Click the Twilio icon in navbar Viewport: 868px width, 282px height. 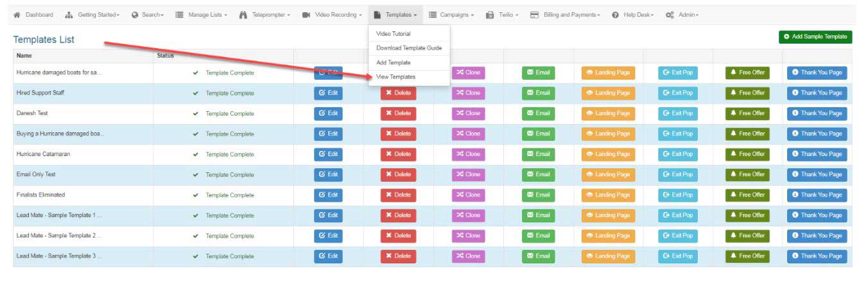click(490, 15)
